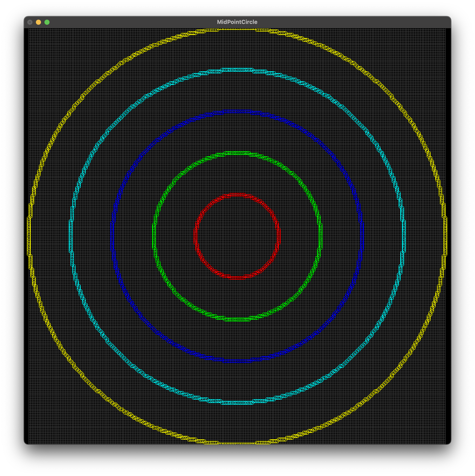Click the grid center inside red circle
Screen dimensions: 475x476
click(237, 237)
